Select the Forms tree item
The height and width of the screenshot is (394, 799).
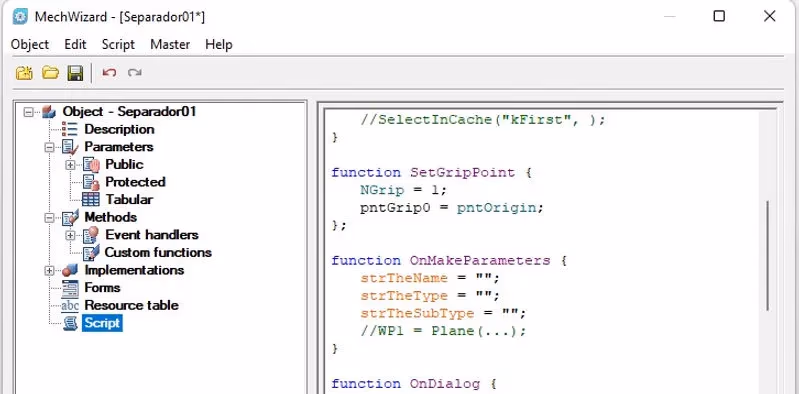pyautogui.click(x=102, y=287)
